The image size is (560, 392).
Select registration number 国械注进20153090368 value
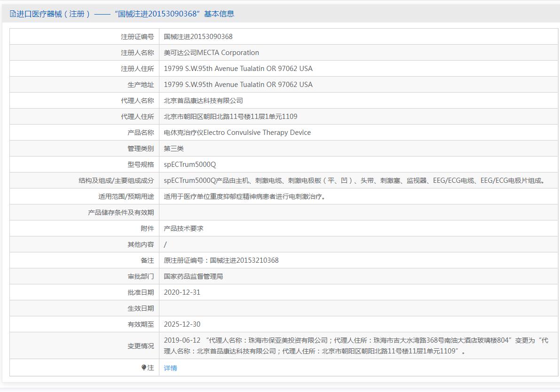click(198, 36)
